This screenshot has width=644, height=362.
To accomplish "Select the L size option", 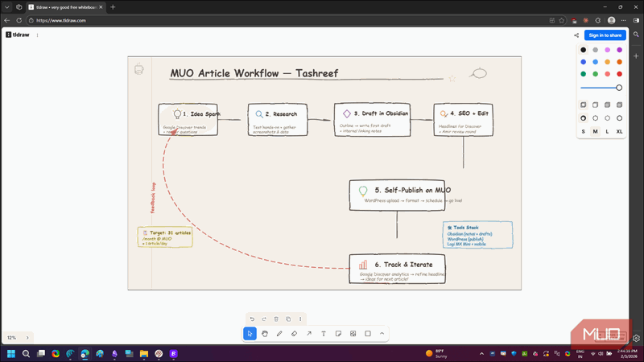I will (x=607, y=131).
